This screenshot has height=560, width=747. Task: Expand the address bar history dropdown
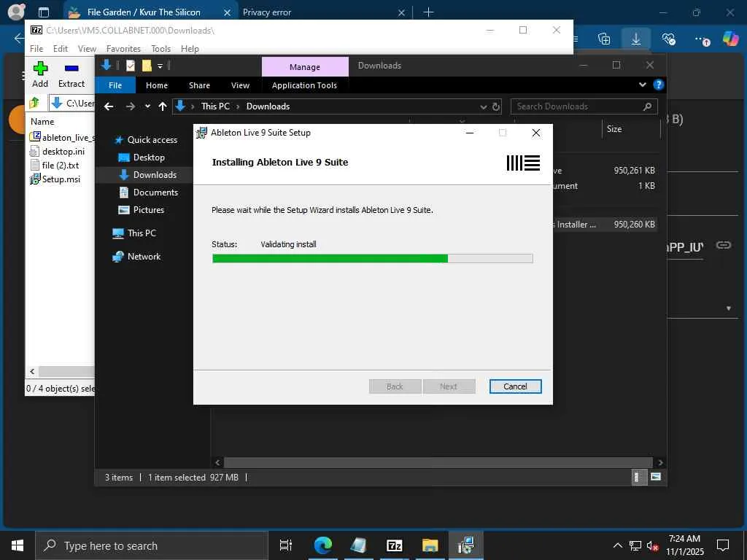(483, 106)
